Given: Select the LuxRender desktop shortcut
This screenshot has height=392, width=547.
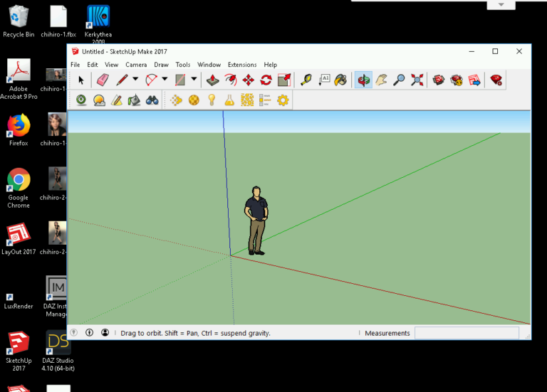Looking at the screenshot, I should [19, 302].
